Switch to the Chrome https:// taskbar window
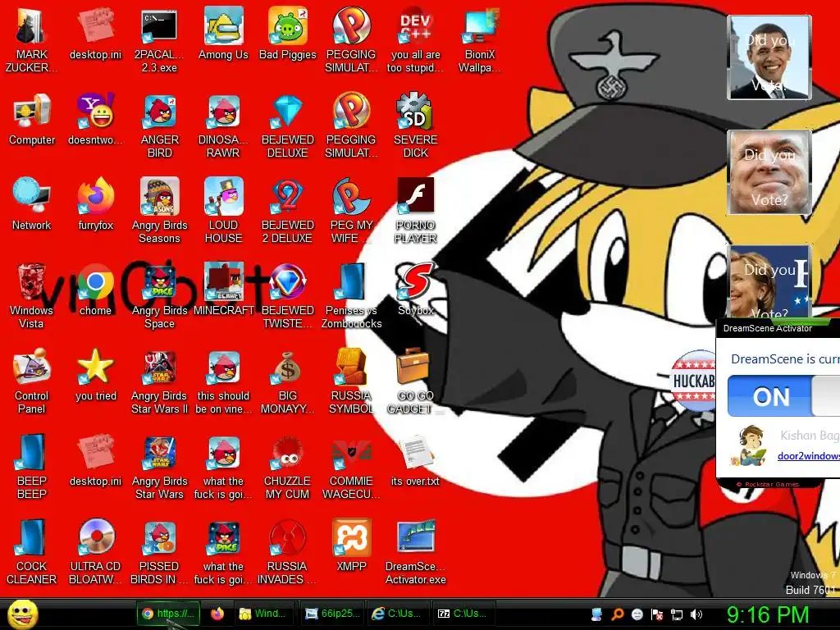This screenshot has width=840, height=630. point(168,614)
